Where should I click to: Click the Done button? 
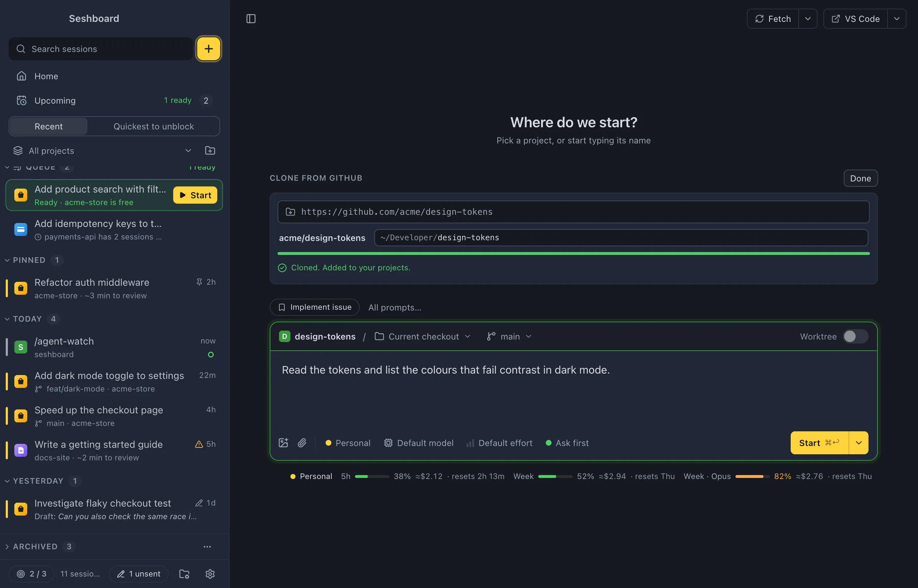pos(860,178)
